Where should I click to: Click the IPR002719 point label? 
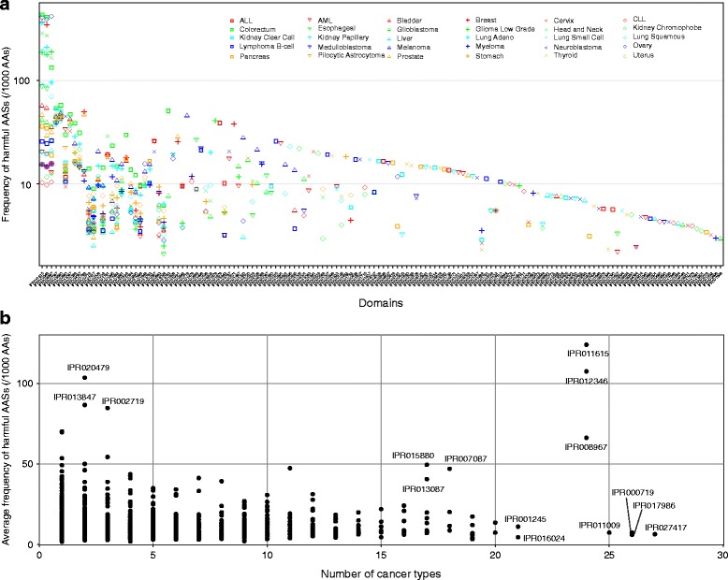(123, 401)
